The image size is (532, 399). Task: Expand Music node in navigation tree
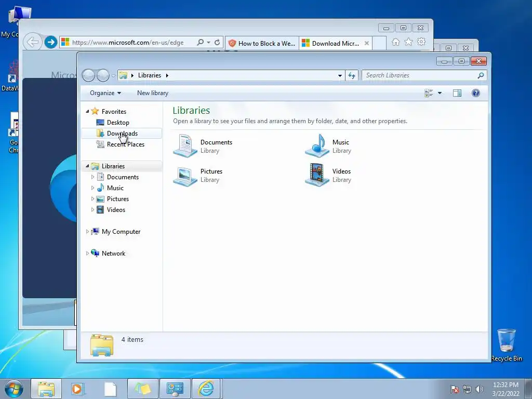coord(92,188)
